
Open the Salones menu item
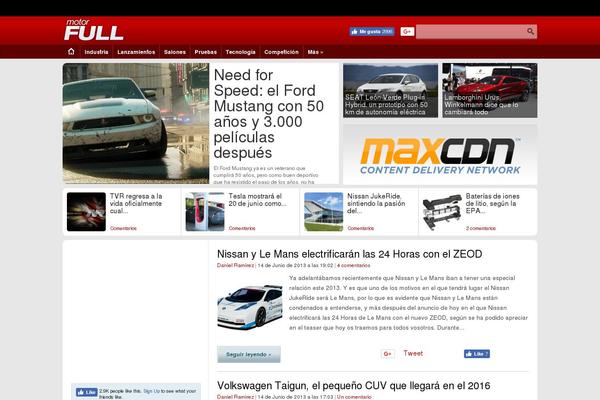(175, 52)
